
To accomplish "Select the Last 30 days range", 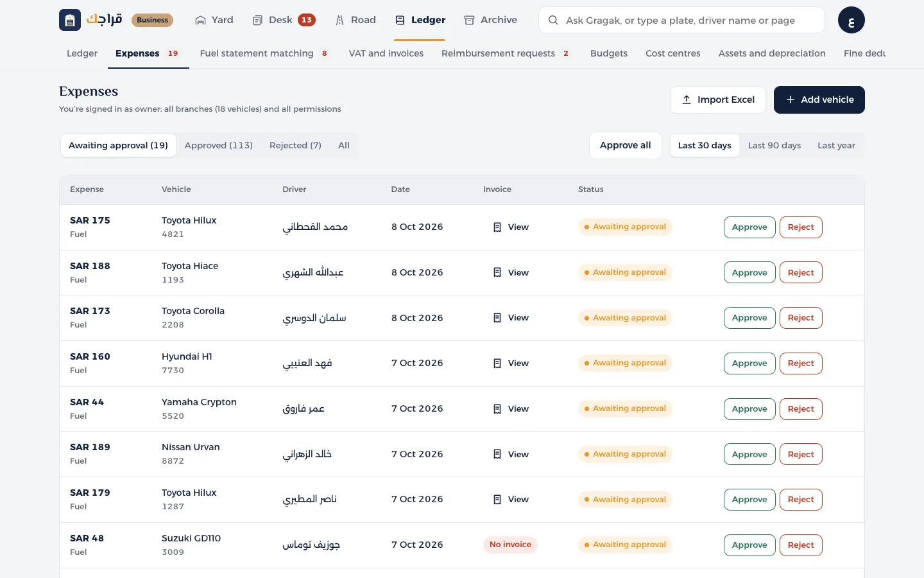I will pos(705,146).
